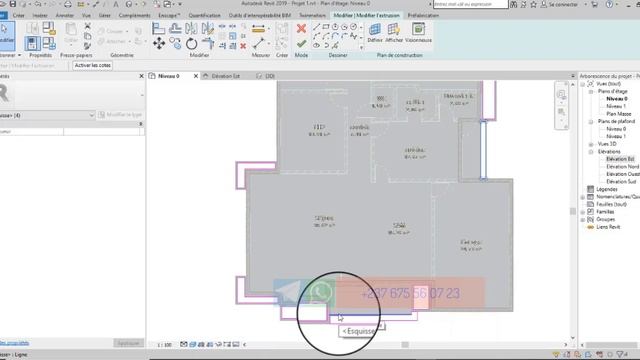This screenshot has height=360, width=640.
Task: Click the favorites star icon in title bar
Action: click(533, 4)
